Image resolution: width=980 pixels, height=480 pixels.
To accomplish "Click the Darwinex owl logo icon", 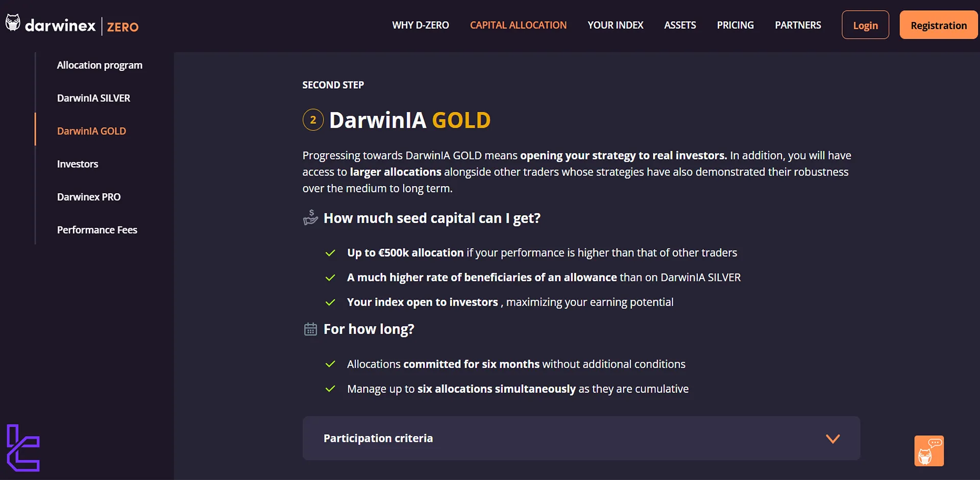I will click(x=13, y=23).
